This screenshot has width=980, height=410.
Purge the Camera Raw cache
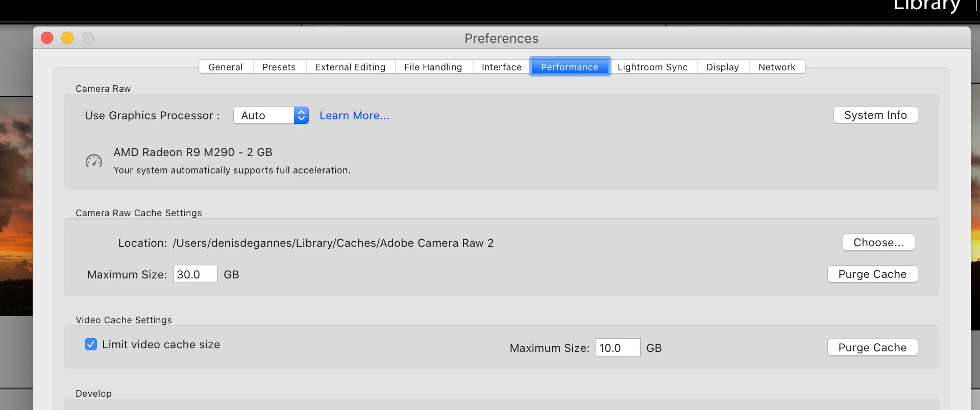click(873, 274)
